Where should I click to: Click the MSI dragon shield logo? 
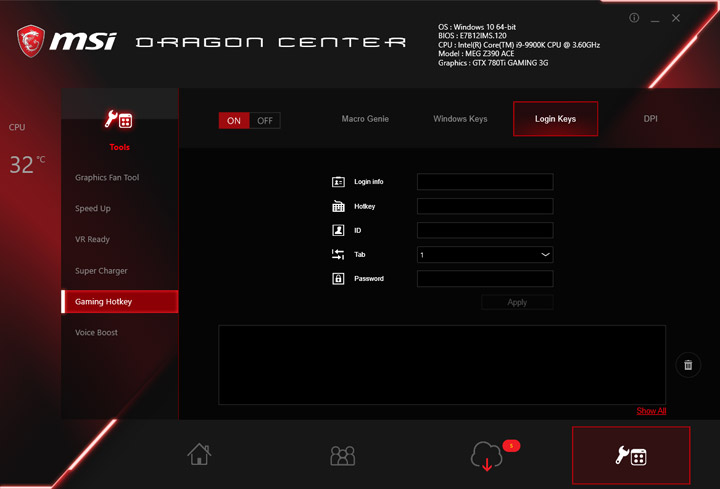point(31,41)
